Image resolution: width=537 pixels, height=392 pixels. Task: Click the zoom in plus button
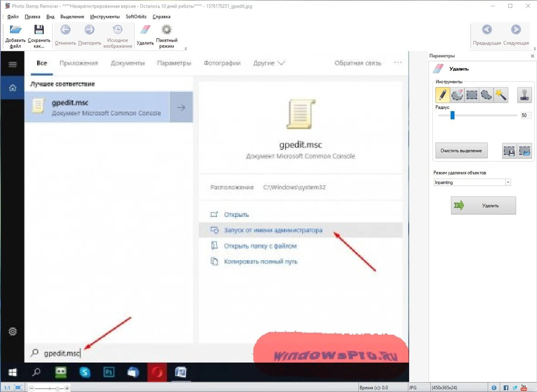(x=67, y=388)
